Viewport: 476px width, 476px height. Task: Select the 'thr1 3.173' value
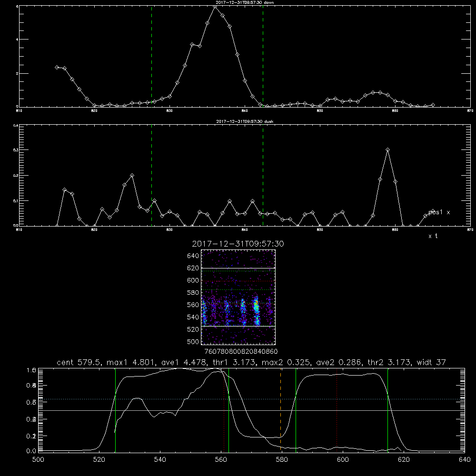234,362
